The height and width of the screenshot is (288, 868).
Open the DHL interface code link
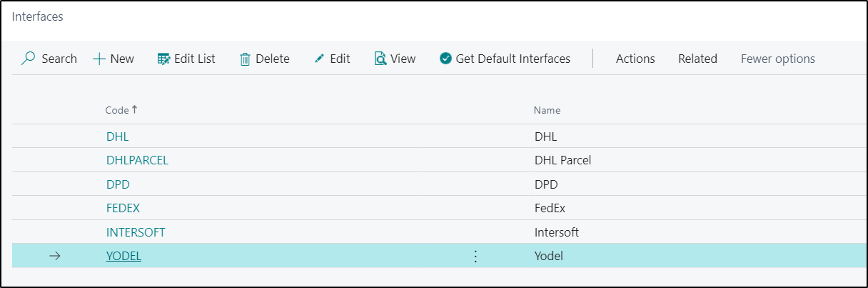click(117, 136)
